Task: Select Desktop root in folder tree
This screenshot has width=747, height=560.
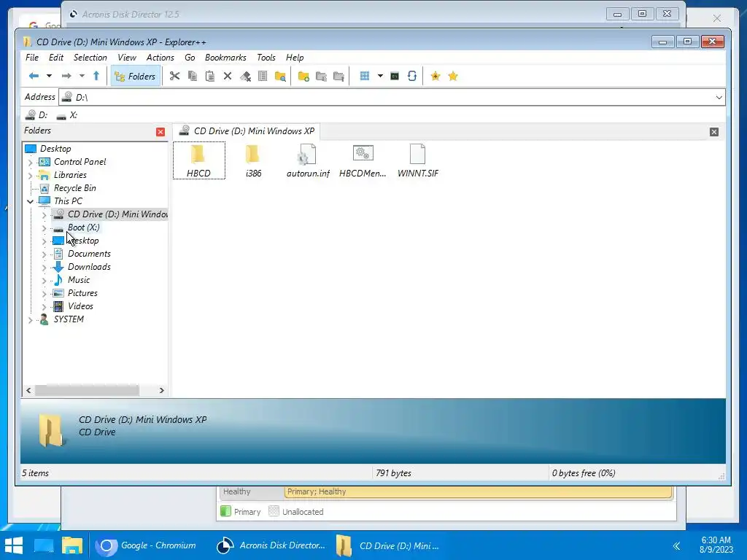Action: click(55, 149)
